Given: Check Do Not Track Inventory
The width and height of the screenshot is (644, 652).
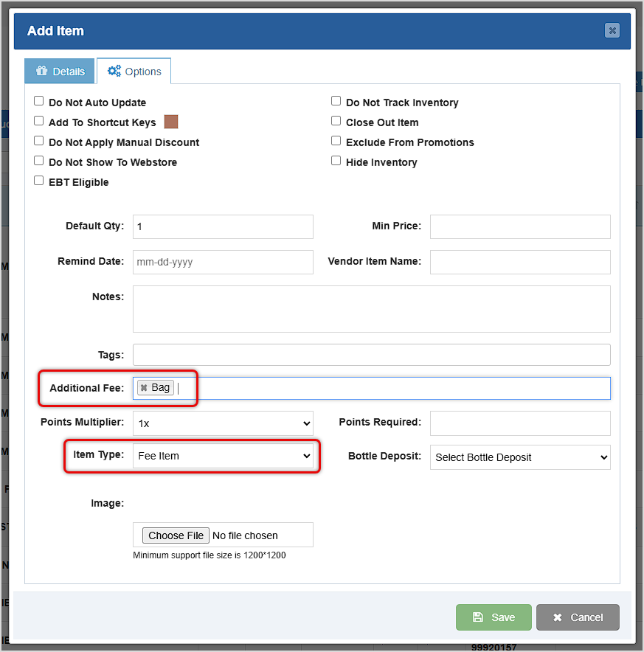Looking at the screenshot, I should point(336,100).
